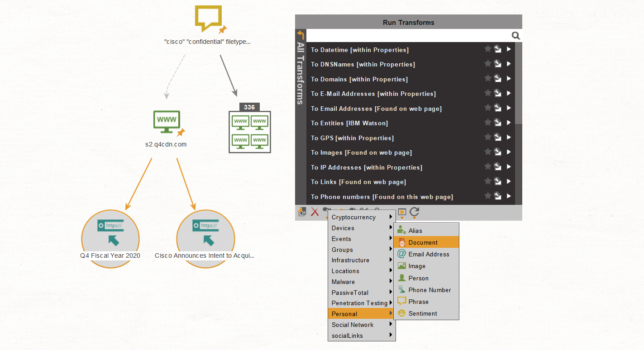644x350 pixels.
Task: Toggle favorite star for To Datetime transform
Action: 487,49
